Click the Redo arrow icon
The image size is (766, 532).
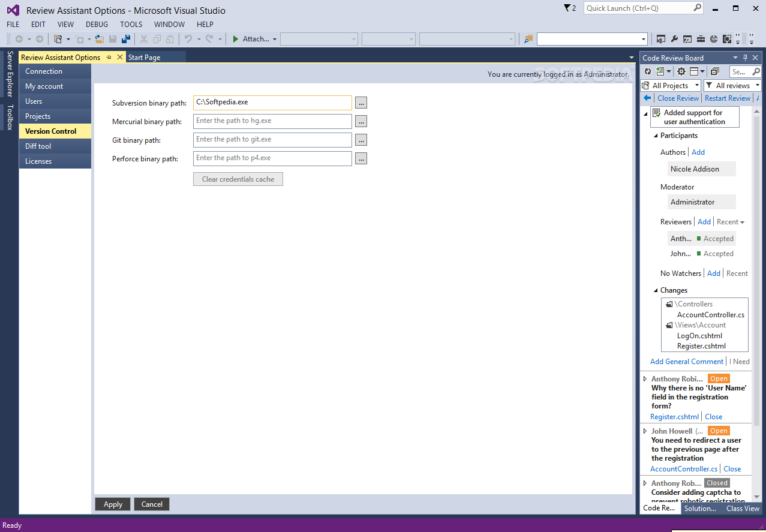[x=209, y=39]
